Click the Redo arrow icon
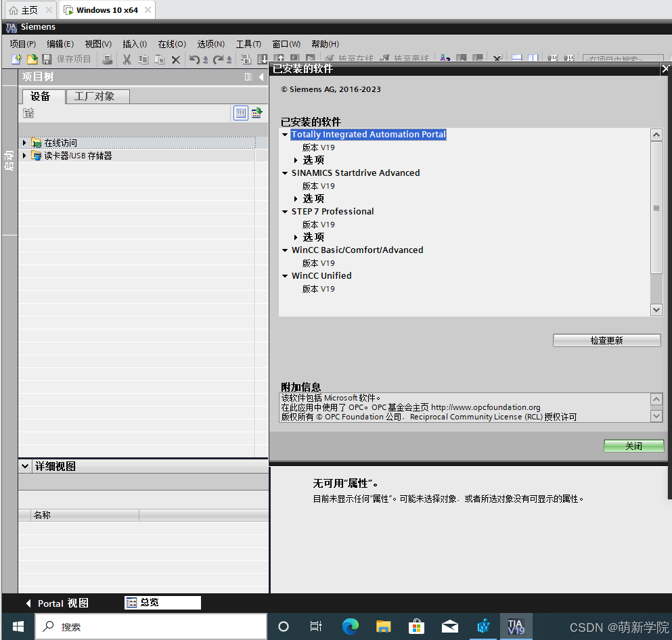This screenshot has height=640, width=672. coord(219,59)
